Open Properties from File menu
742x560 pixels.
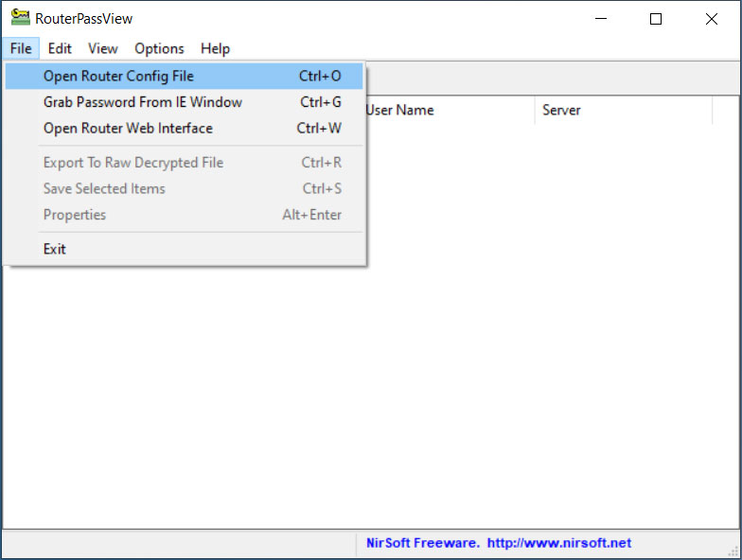coord(184,215)
